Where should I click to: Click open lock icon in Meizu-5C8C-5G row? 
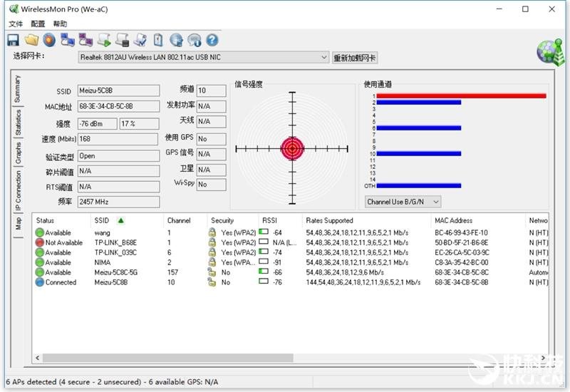click(212, 272)
